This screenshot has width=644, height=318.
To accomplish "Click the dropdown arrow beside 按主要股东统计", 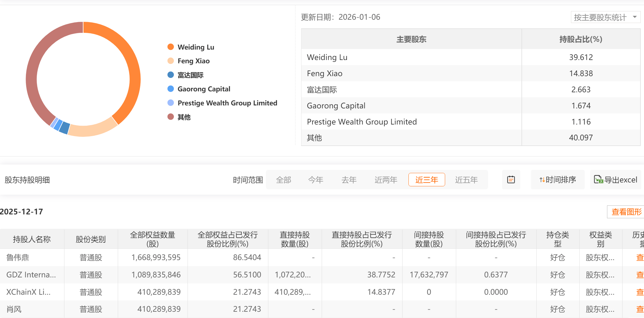I will (635, 17).
